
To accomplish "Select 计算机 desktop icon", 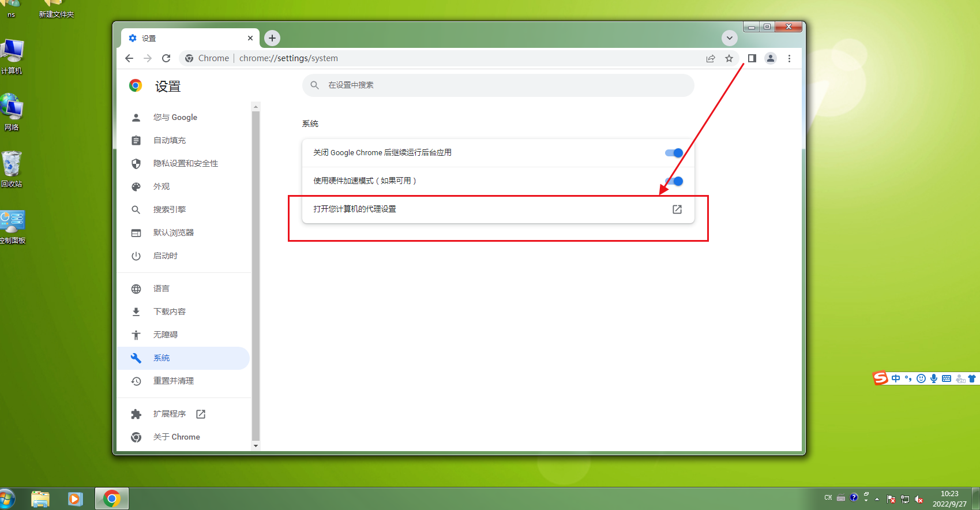I will pyautogui.click(x=12, y=57).
